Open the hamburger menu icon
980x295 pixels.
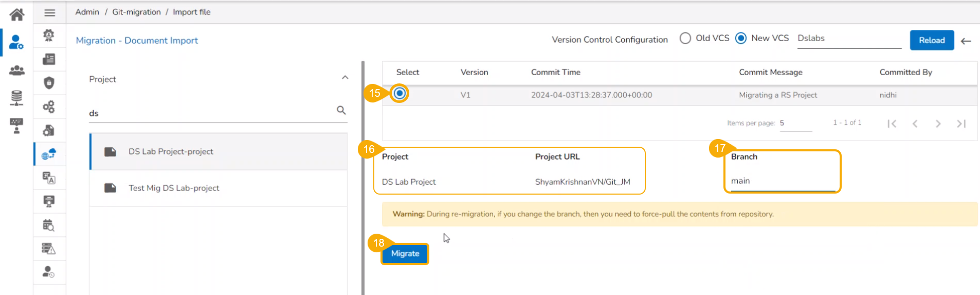[x=50, y=13]
